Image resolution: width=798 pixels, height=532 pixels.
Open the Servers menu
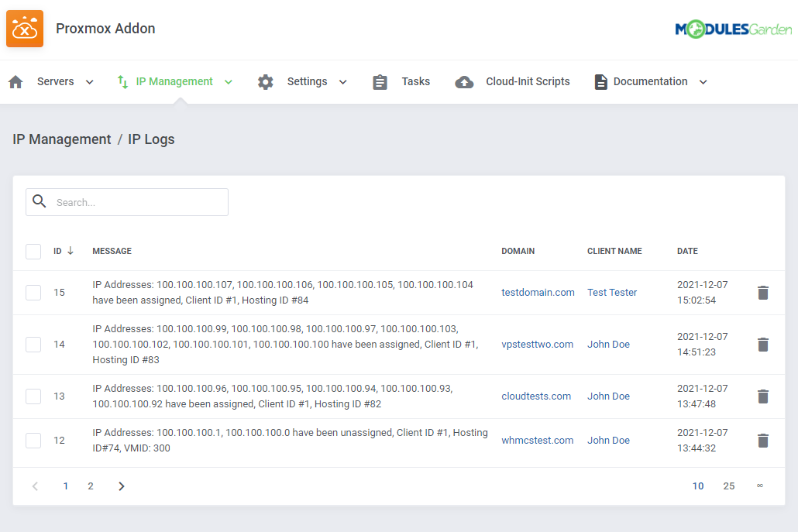pos(56,81)
